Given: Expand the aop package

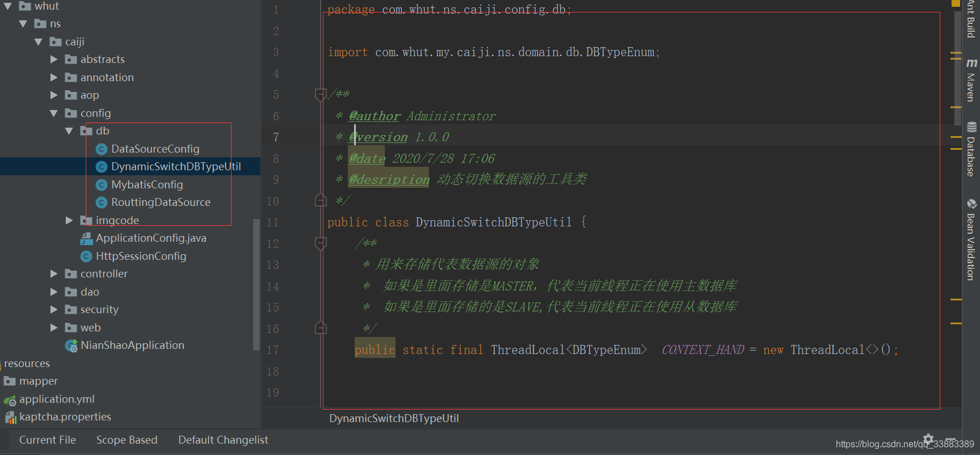Looking at the screenshot, I should 54,95.
